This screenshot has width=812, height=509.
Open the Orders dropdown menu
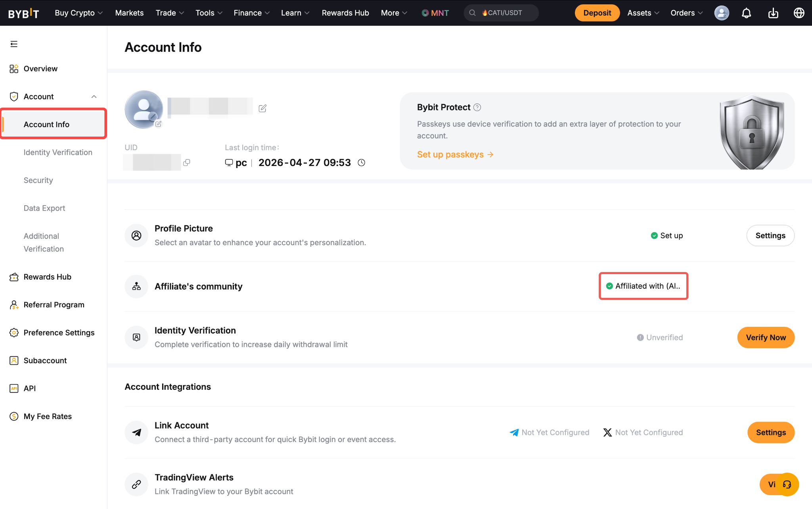686,13
